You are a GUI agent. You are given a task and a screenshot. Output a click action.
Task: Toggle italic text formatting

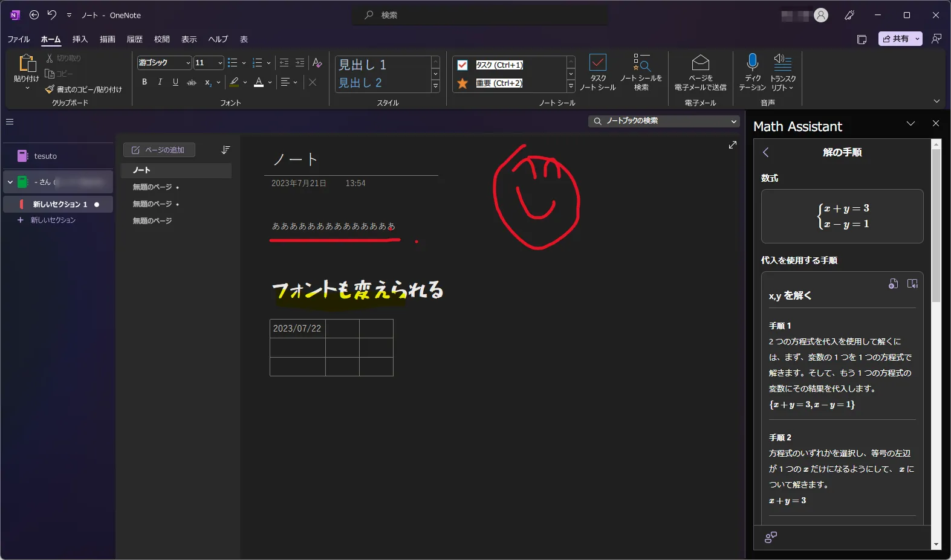[x=160, y=82]
